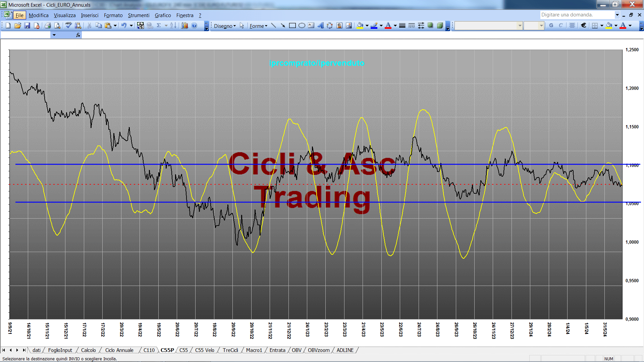Undo the last action
This screenshot has width=644, height=362.
point(124,25)
